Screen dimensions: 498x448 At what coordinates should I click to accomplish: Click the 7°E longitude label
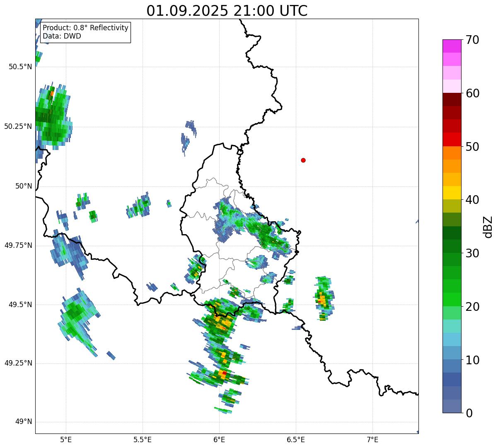click(372, 439)
